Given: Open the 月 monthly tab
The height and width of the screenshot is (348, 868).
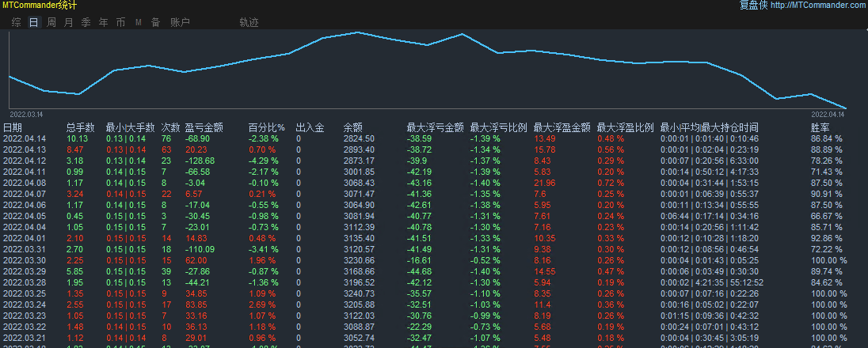Looking at the screenshot, I should click(x=69, y=23).
